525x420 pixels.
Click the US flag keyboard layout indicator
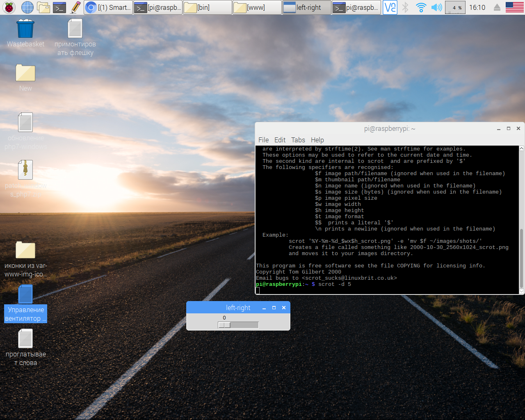click(514, 7)
